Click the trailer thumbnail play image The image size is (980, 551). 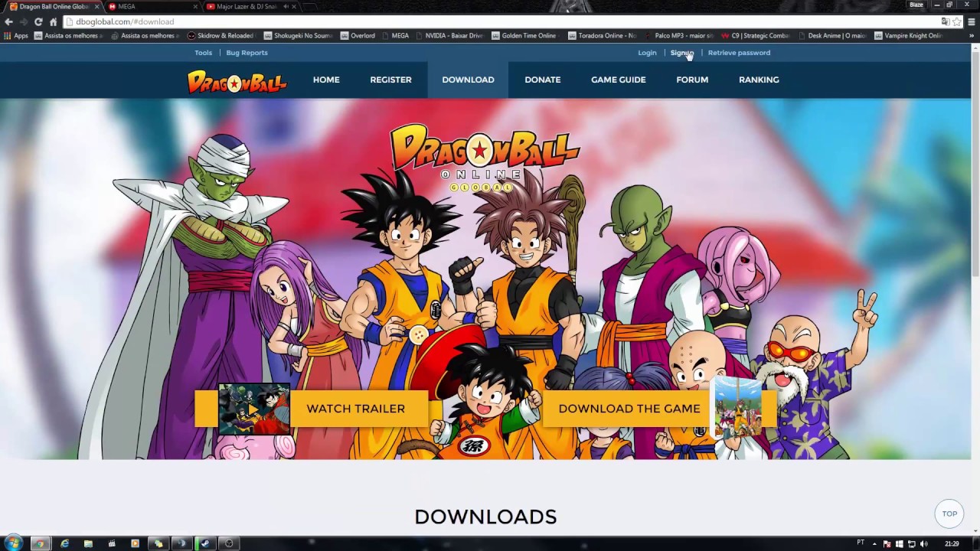[253, 409]
